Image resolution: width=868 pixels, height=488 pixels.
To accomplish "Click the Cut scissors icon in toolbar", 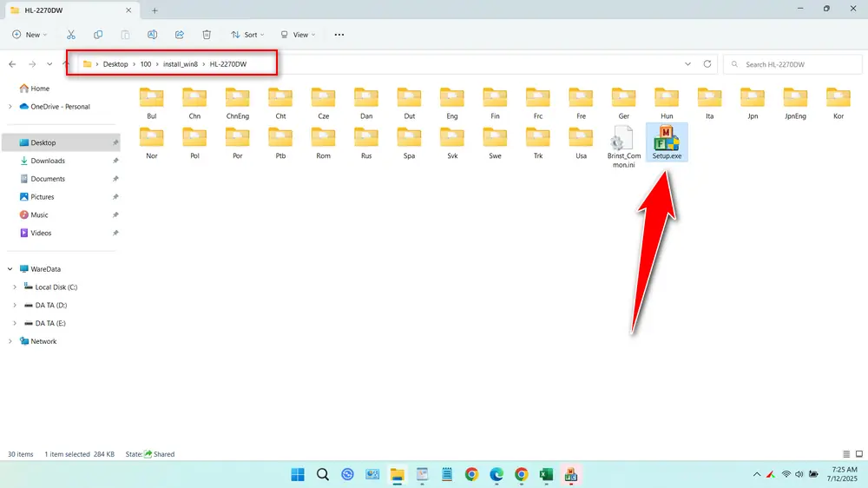I will coord(71,35).
